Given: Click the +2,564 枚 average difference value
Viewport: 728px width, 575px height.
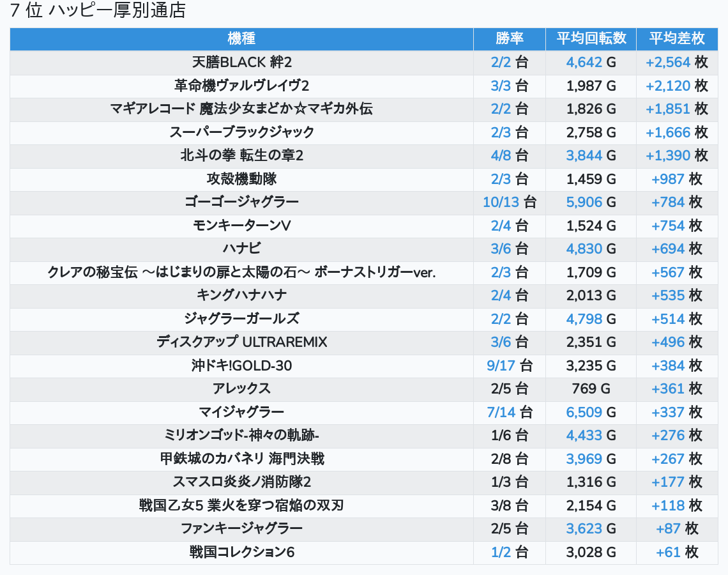Looking at the screenshot, I should (677, 62).
